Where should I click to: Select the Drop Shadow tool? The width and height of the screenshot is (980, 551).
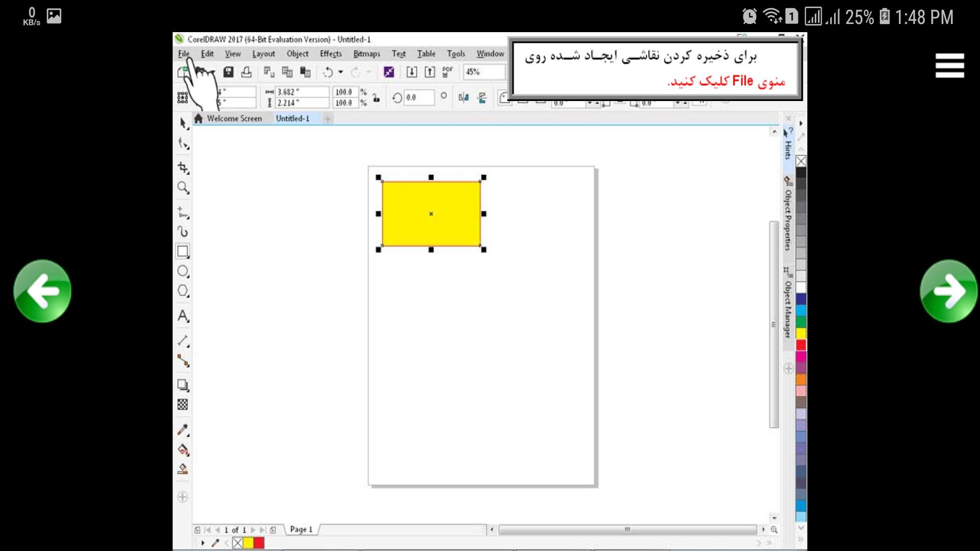tap(183, 385)
